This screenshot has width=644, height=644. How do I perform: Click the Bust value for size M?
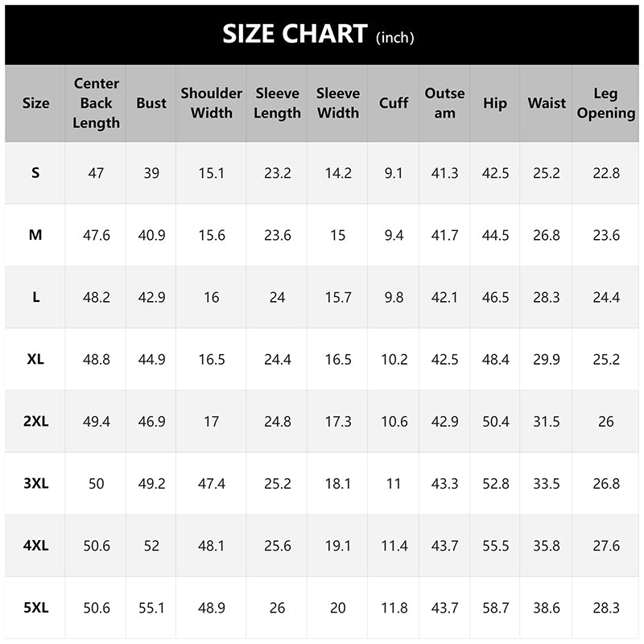pyautogui.click(x=151, y=235)
